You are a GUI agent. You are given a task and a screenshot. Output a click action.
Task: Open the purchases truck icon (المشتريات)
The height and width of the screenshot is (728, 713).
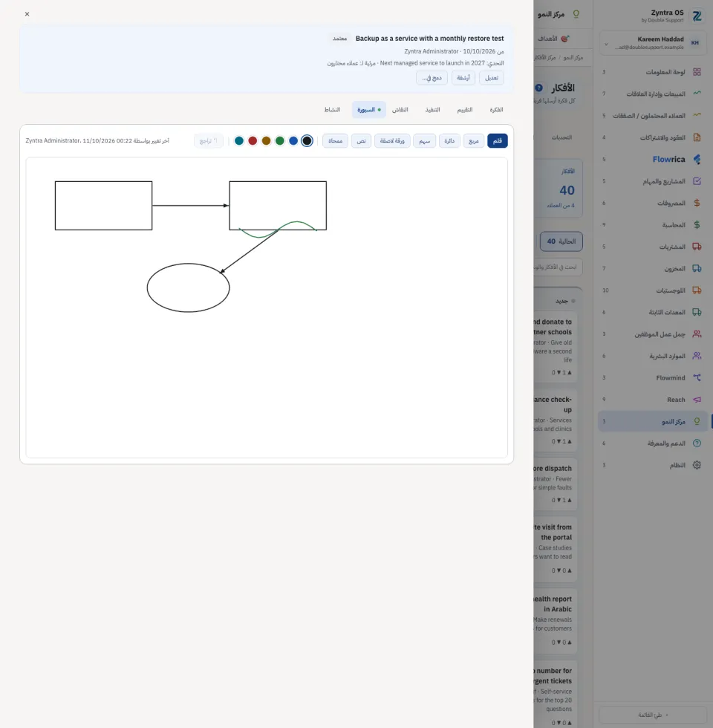pos(697,247)
